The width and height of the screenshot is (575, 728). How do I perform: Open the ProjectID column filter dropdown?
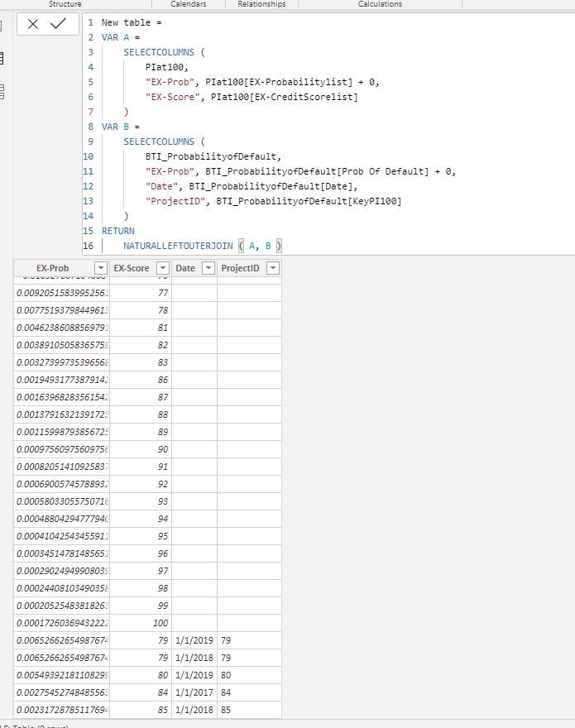pyautogui.click(x=273, y=268)
